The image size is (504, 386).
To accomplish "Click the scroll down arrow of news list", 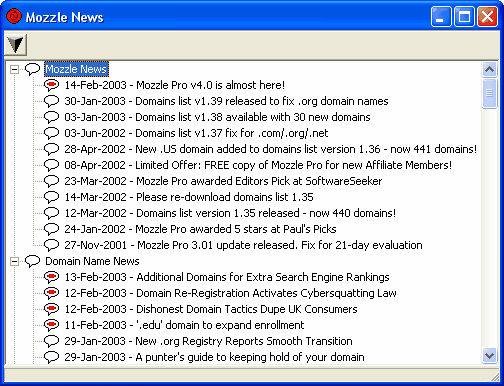I will coord(489,355).
